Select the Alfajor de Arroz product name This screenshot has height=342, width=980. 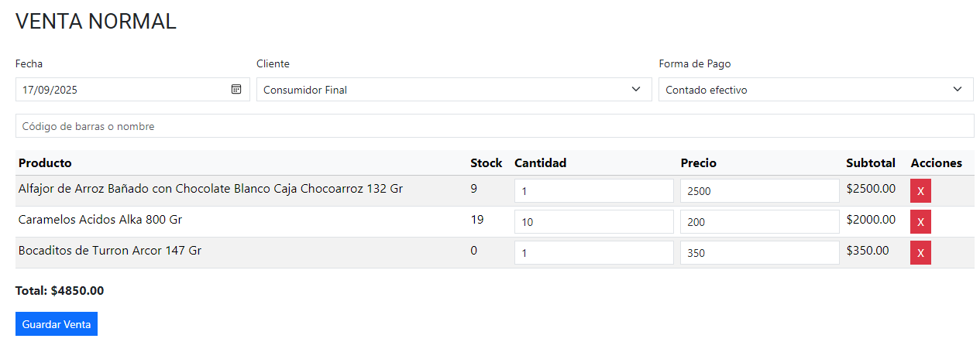[x=210, y=189]
